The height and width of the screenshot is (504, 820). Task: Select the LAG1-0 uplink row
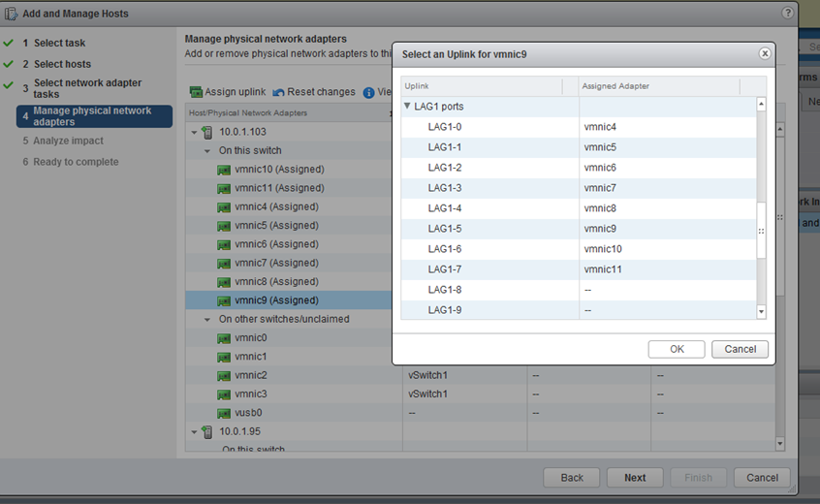coord(579,127)
